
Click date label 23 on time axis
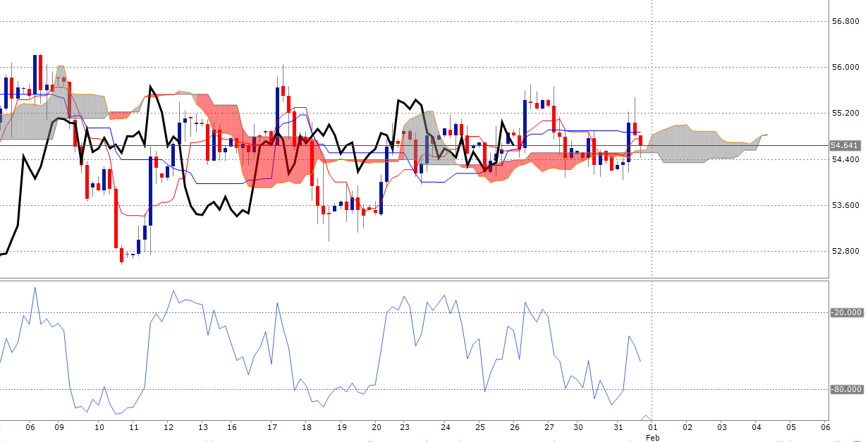click(405, 427)
